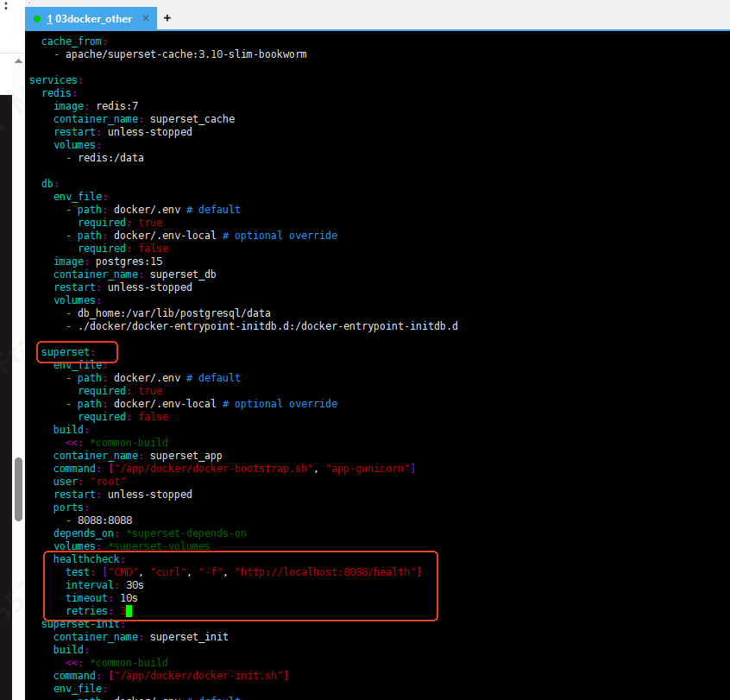Viewport: 730px width, 700px height.
Task: Click 'db_home:/var/lib/postgresql/data' volume line
Action: point(174,313)
